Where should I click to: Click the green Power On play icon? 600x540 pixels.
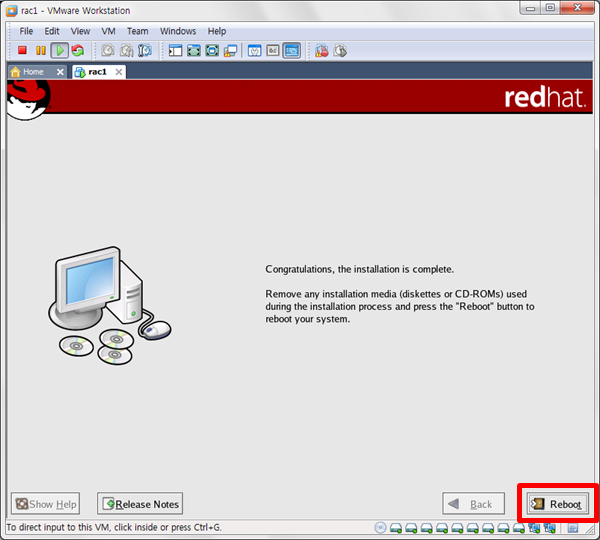click(x=60, y=50)
